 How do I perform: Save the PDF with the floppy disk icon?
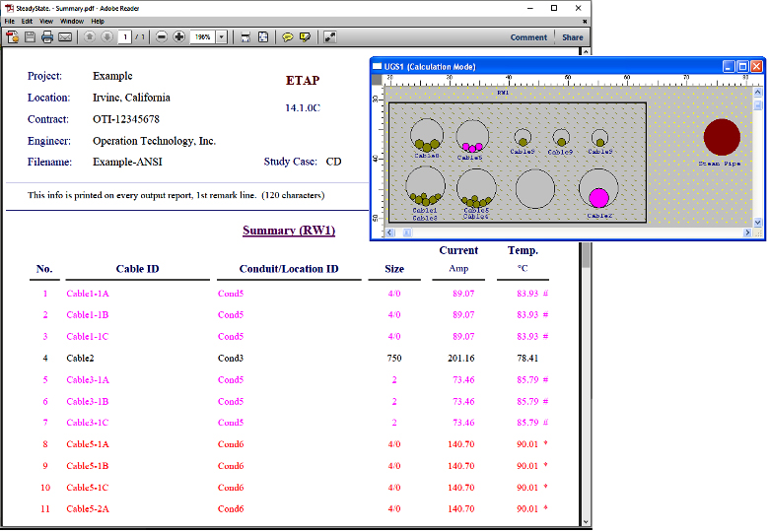pyautogui.click(x=30, y=37)
